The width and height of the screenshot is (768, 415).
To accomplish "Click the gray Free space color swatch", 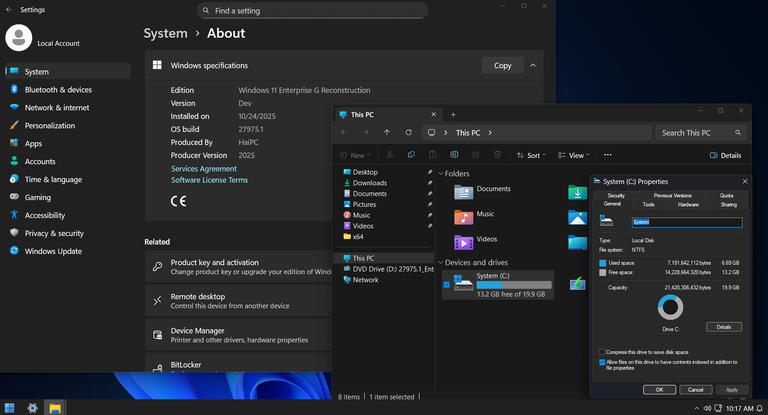I will pos(602,272).
